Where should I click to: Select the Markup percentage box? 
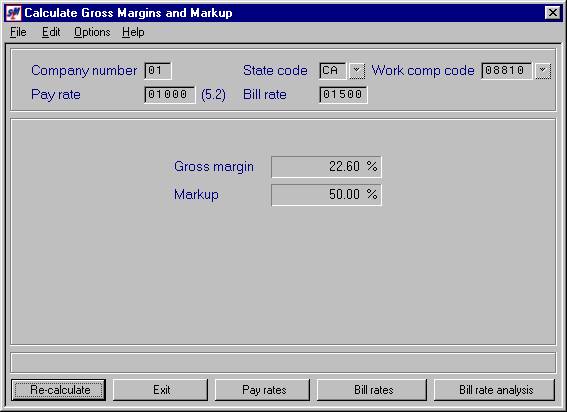(x=326, y=195)
